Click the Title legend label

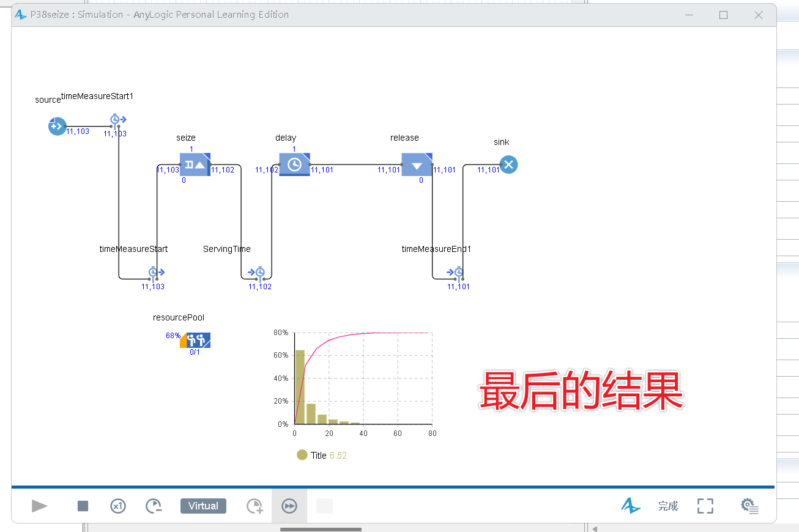tap(319, 456)
